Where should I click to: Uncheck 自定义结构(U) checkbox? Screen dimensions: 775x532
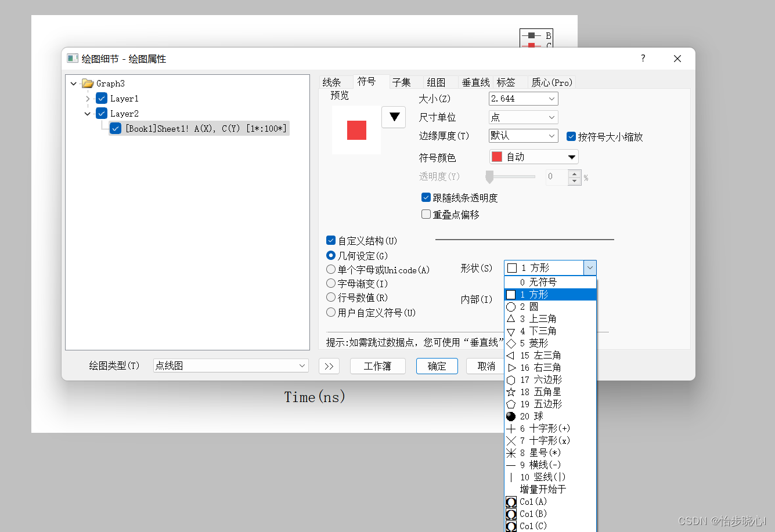(x=331, y=240)
